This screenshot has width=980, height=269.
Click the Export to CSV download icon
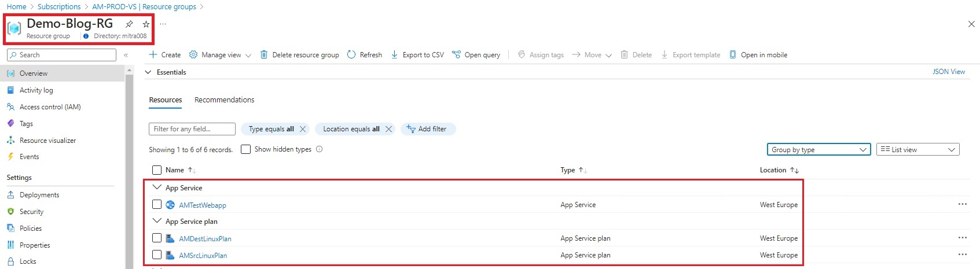coord(394,55)
